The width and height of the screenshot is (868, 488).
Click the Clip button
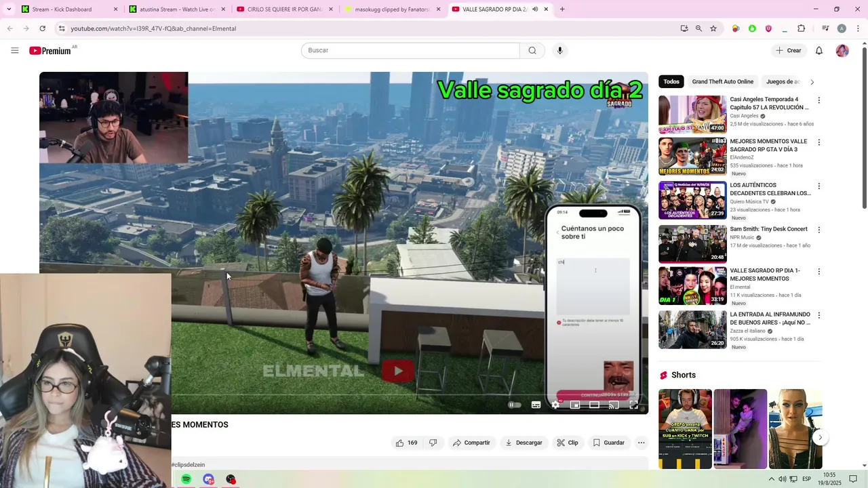tap(568, 443)
